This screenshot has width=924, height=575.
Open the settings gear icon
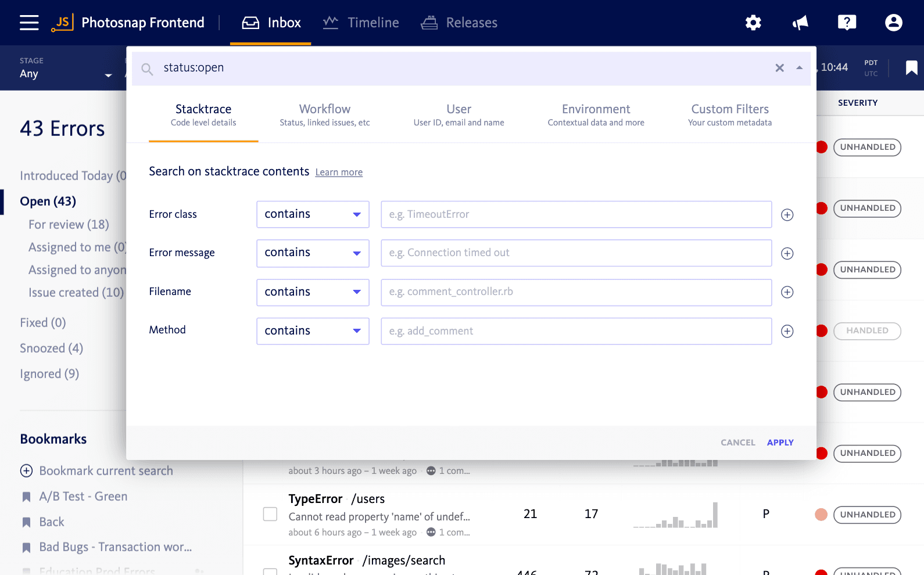(x=753, y=23)
